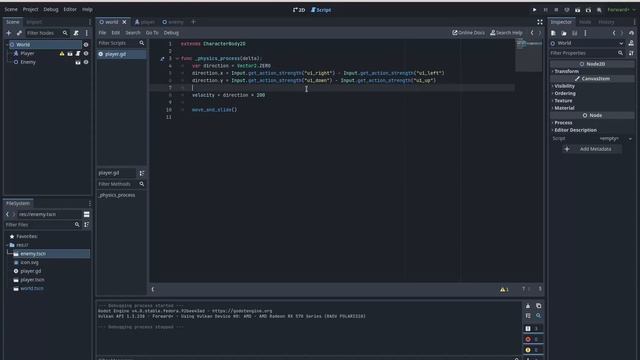Click Search Help button

coord(506,33)
